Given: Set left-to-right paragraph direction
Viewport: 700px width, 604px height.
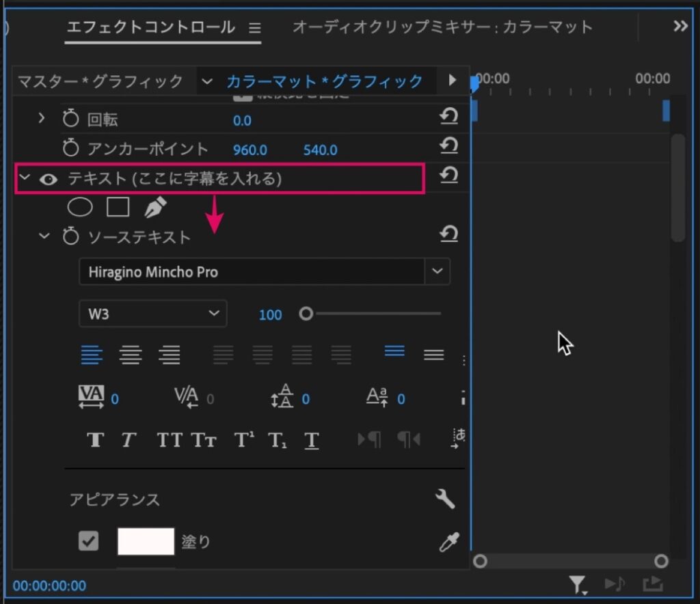Looking at the screenshot, I should (x=368, y=440).
